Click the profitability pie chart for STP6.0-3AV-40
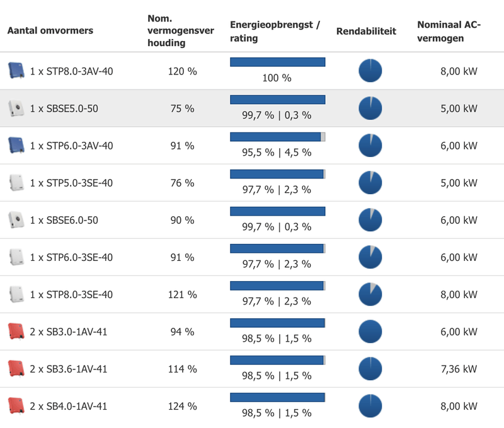 [x=370, y=146]
